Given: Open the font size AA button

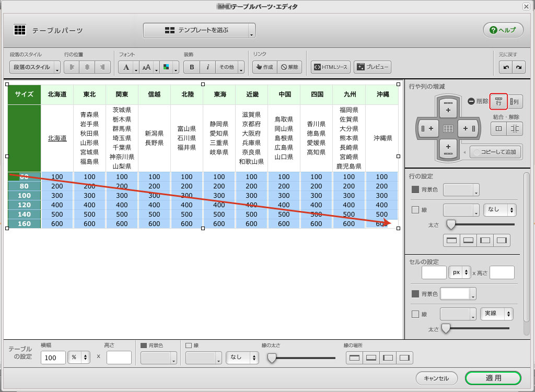Looking at the screenshot, I should point(149,67).
